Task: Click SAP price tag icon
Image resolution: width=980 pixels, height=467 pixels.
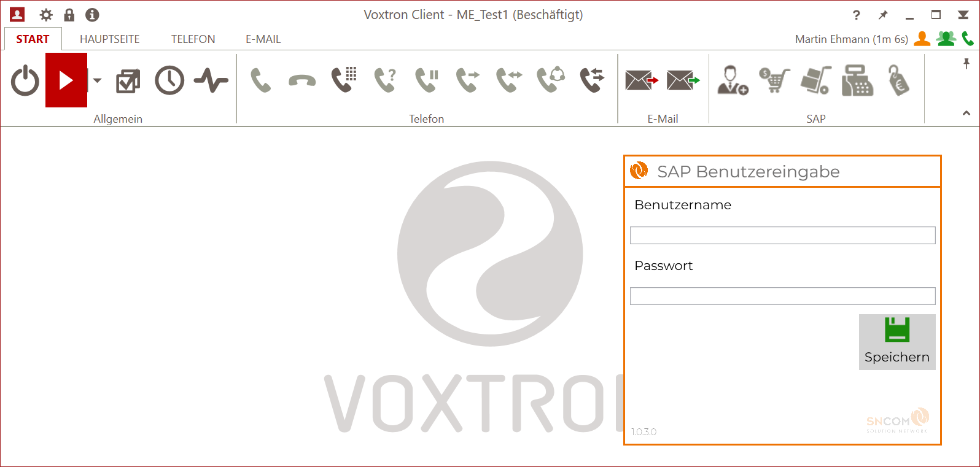Action: tap(898, 80)
